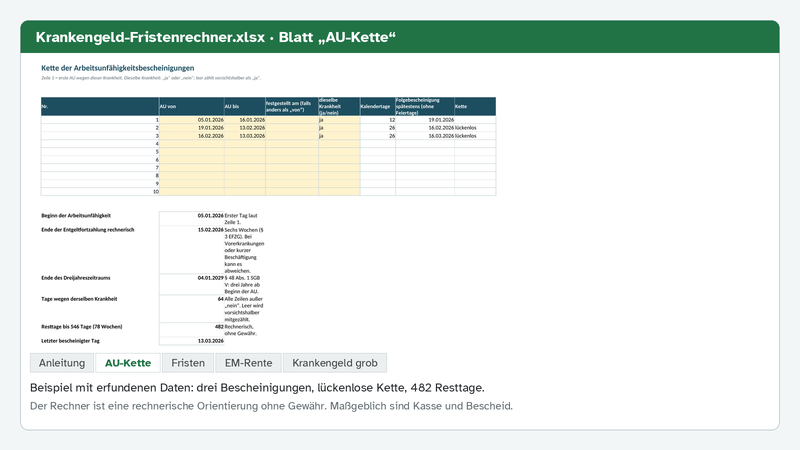Click the festgestellt am column header

point(292,106)
